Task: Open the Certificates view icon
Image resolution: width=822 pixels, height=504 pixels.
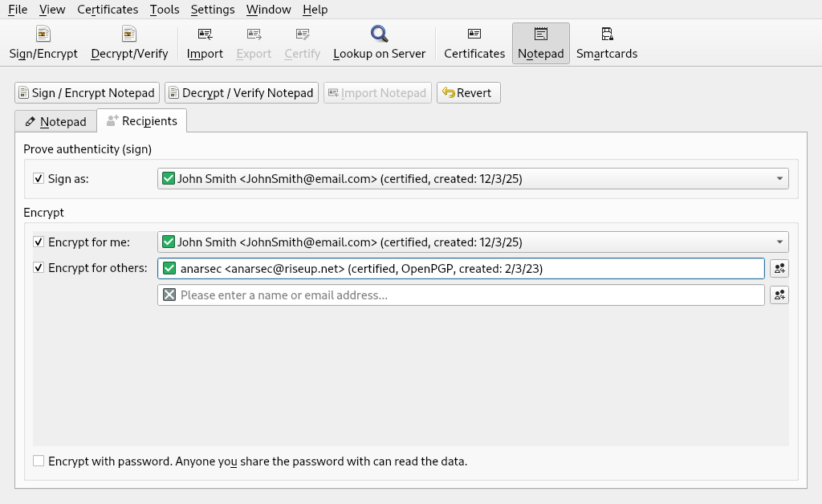Action: point(474,42)
